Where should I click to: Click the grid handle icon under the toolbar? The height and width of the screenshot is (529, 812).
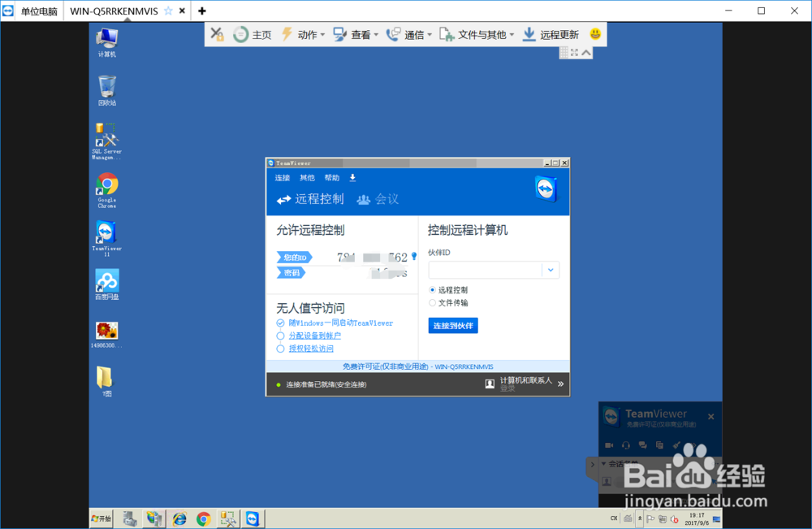coord(564,52)
